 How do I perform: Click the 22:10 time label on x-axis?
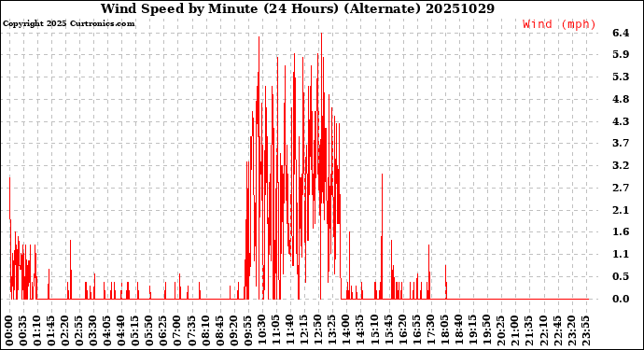tap(543, 331)
